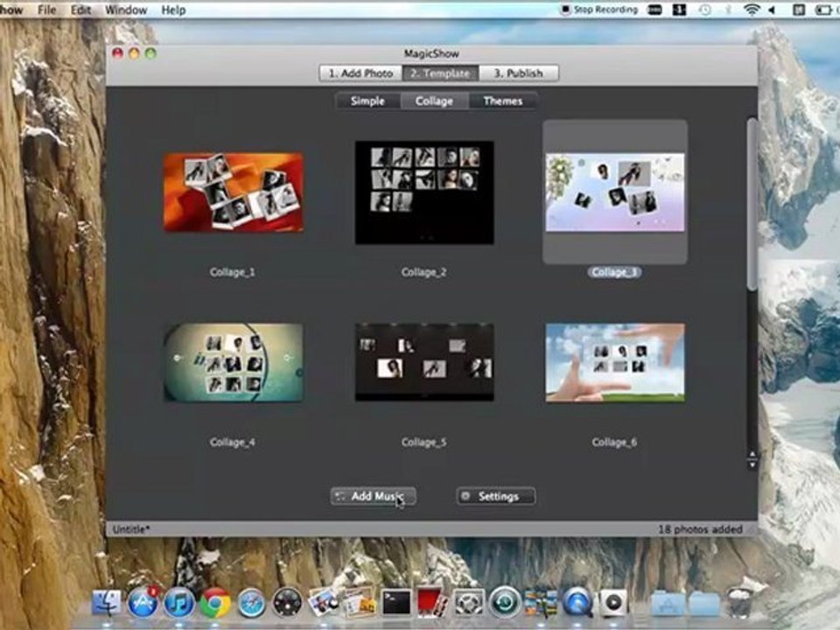Open the Wi-Fi menu bar icon
The image size is (840, 630).
pos(752,10)
